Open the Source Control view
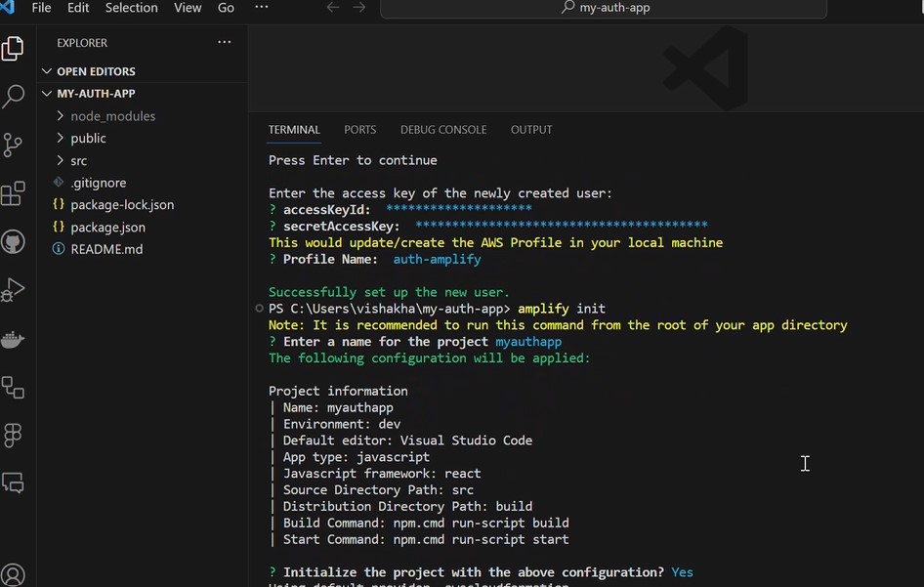 [14, 145]
